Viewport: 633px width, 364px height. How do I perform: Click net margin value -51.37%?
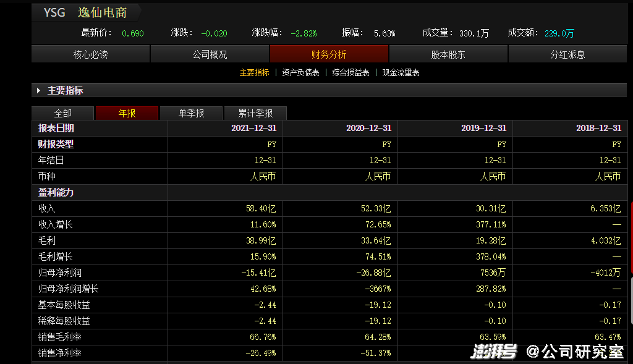376,353
